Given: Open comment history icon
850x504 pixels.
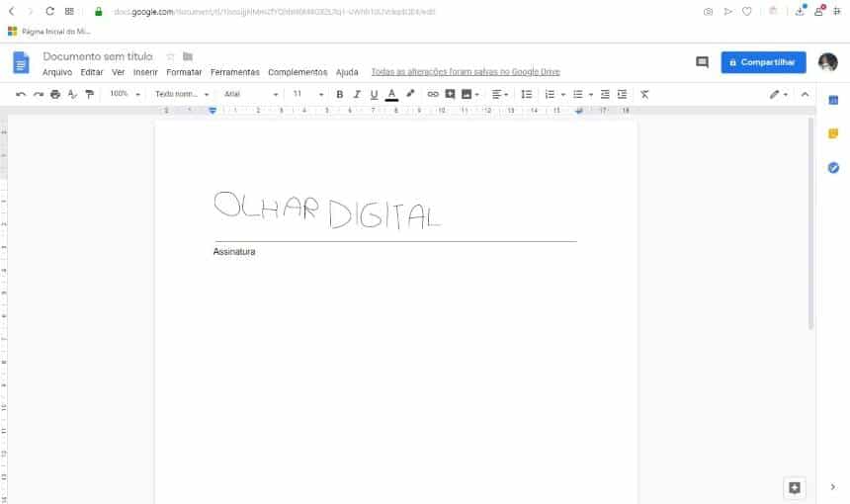Looking at the screenshot, I should [702, 62].
